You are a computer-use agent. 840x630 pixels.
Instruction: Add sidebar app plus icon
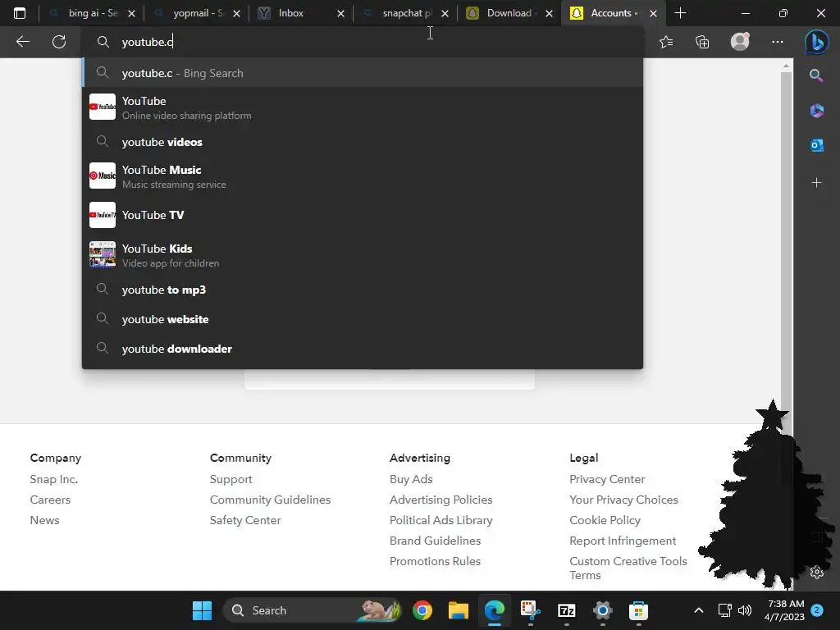pyautogui.click(x=816, y=183)
